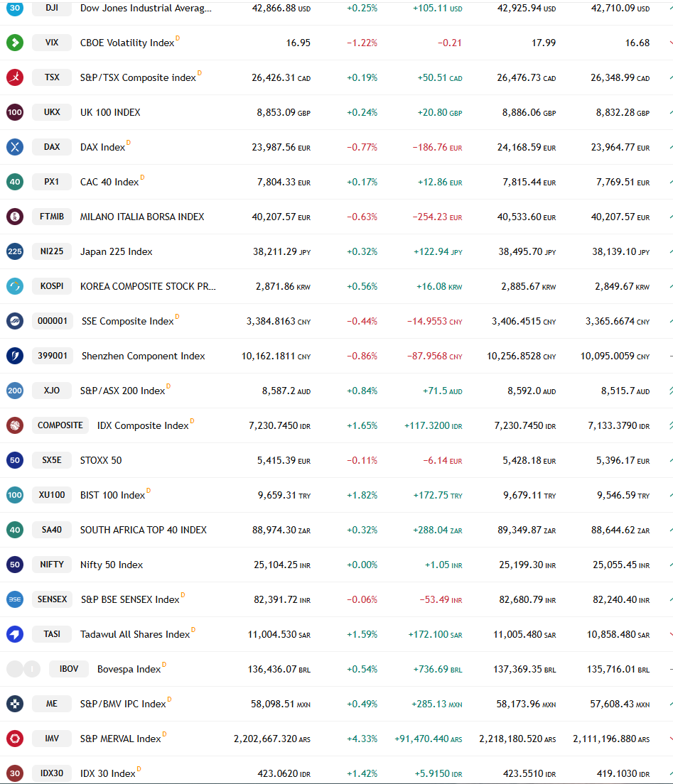Click the SSE price 3,384.8163 CNY

coord(278,322)
